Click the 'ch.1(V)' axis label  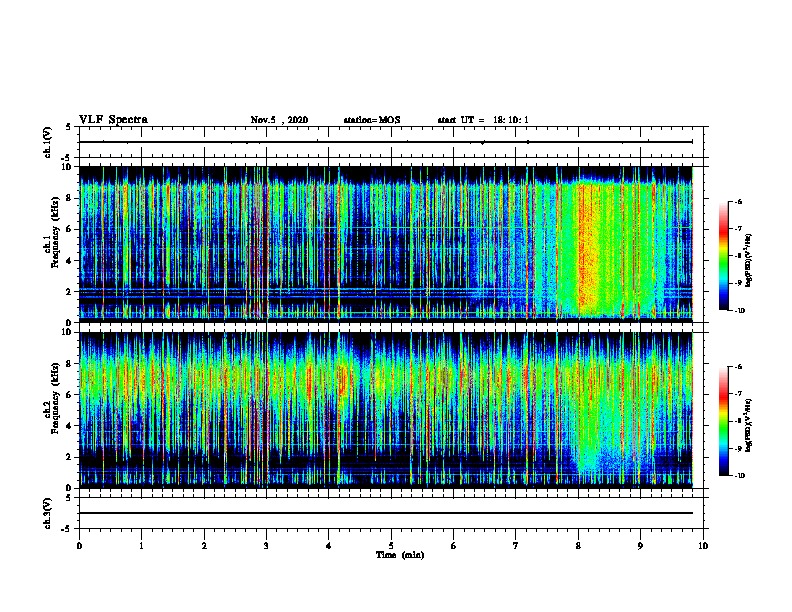pyautogui.click(x=48, y=142)
